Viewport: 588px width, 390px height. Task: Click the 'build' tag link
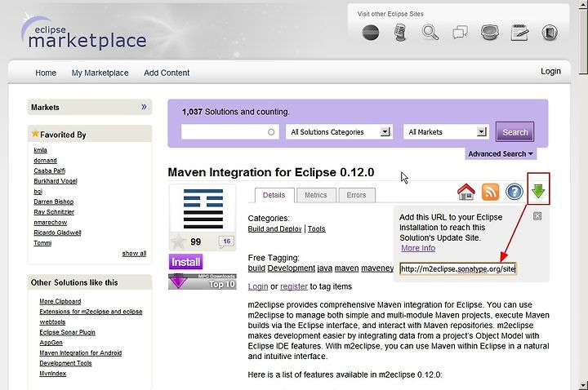(x=256, y=268)
